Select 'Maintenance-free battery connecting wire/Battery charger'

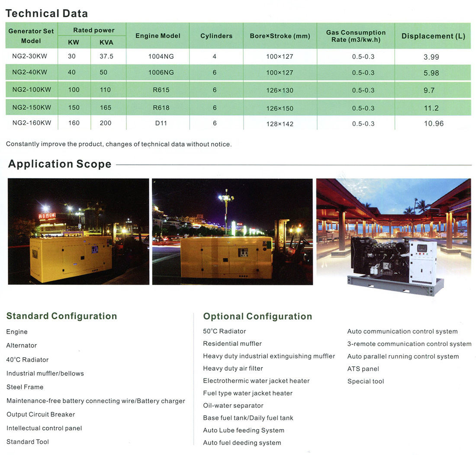(x=96, y=401)
